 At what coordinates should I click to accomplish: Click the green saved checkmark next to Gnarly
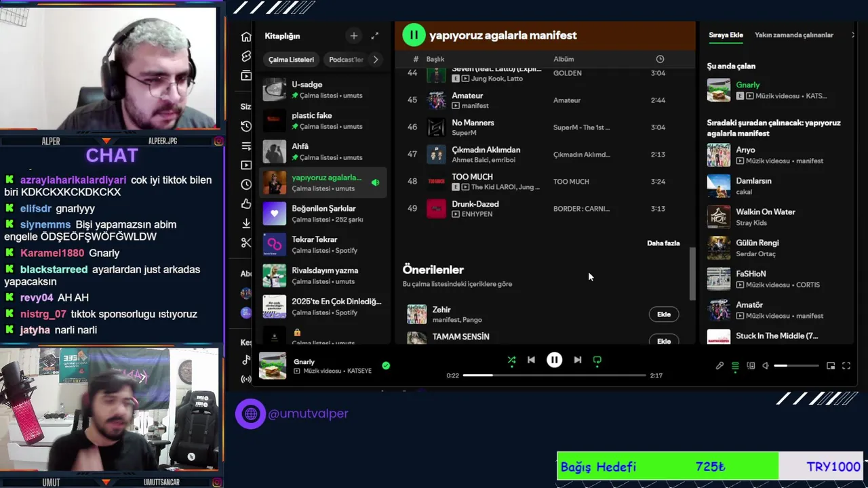(386, 365)
